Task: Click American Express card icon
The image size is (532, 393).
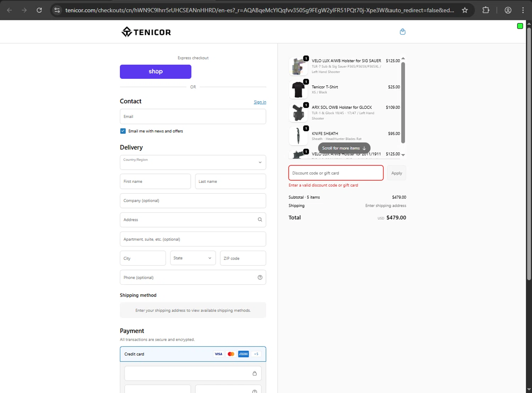Action: 243,354
